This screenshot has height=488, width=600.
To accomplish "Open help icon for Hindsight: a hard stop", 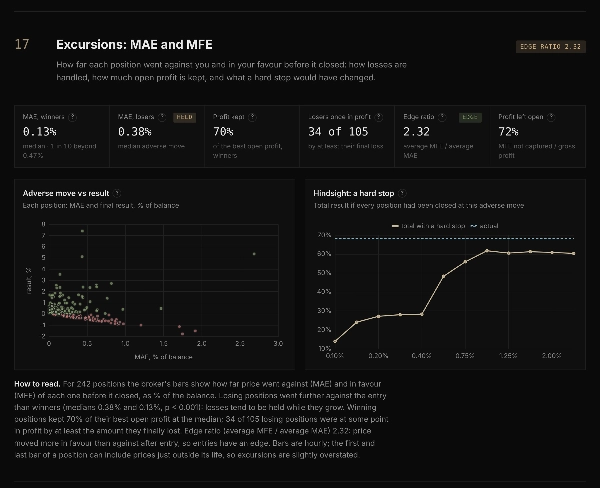I will tap(402, 193).
